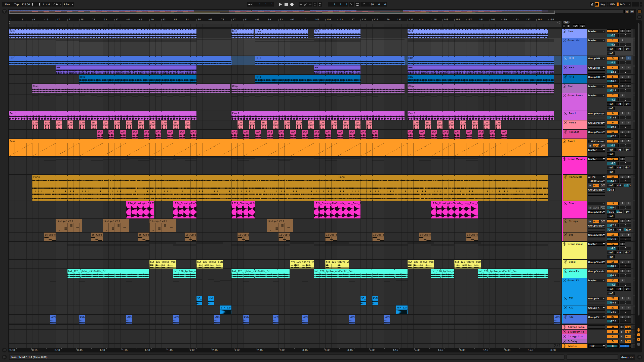Toggle the Automation Mode icon beside locators
The image size is (644, 362).
click(x=576, y=26)
